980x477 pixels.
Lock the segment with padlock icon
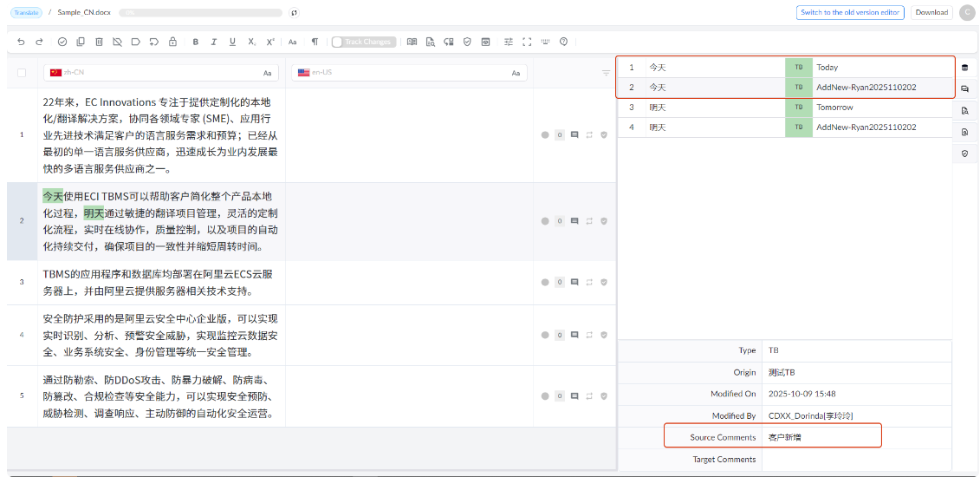[x=172, y=42]
